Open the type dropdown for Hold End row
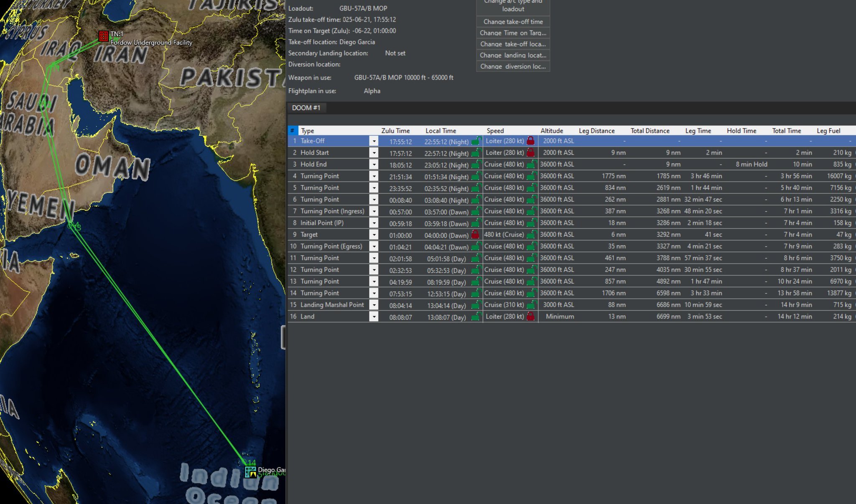856x504 pixels. pyautogui.click(x=374, y=165)
